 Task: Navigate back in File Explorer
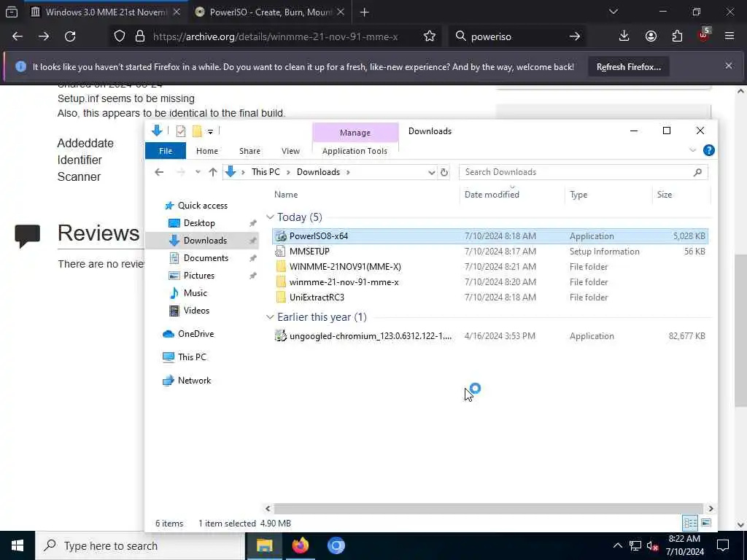click(x=159, y=172)
